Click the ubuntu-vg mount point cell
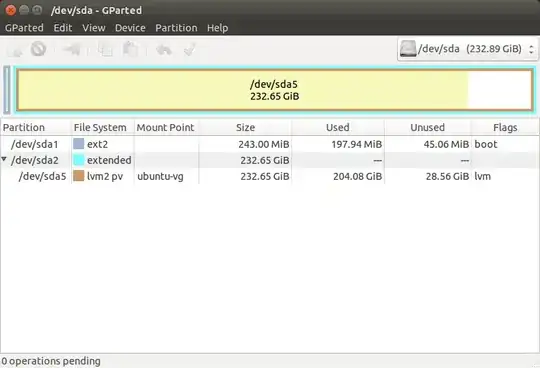Screen dimensions: 540x368 click(x=160, y=176)
